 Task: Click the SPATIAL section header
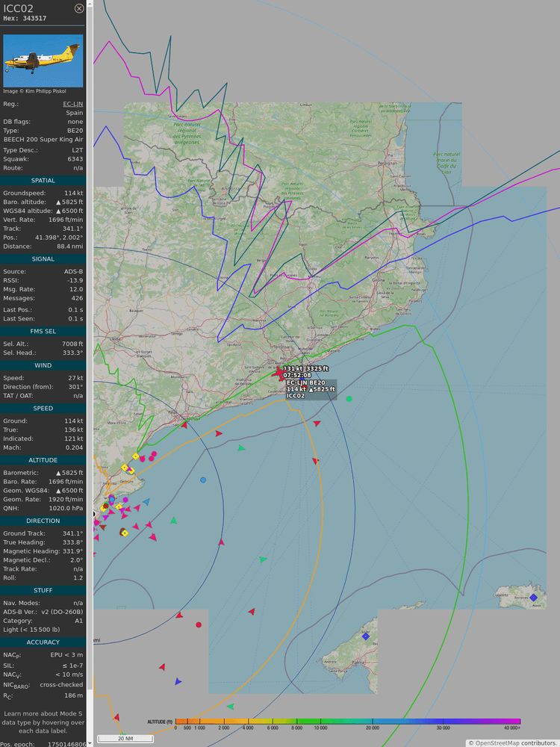pyautogui.click(x=43, y=181)
